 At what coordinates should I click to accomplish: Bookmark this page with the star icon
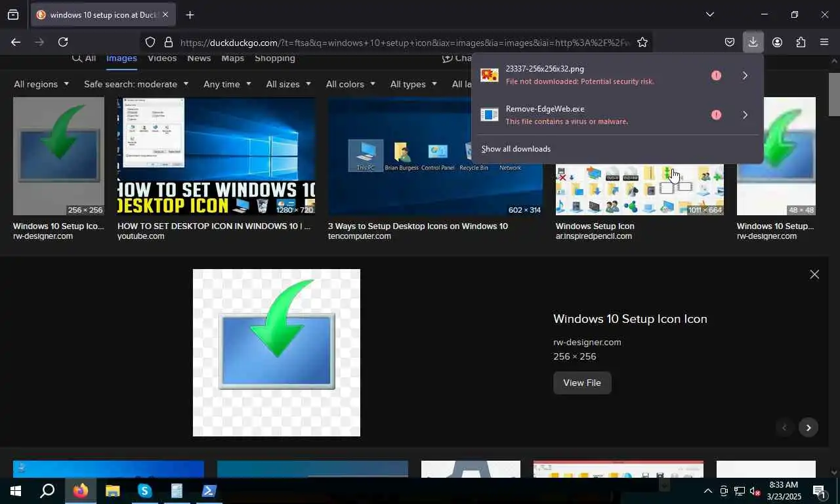642,42
